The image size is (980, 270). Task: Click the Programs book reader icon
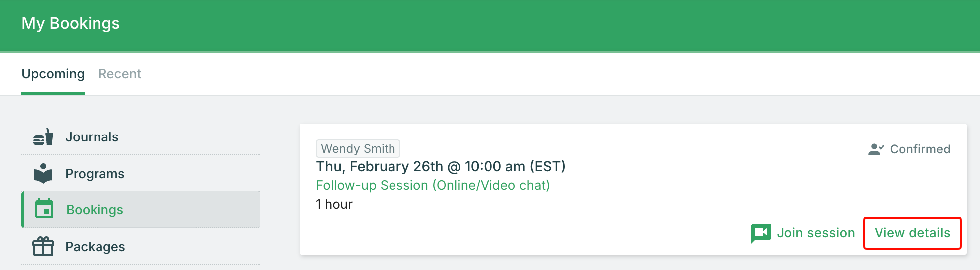click(x=43, y=174)
